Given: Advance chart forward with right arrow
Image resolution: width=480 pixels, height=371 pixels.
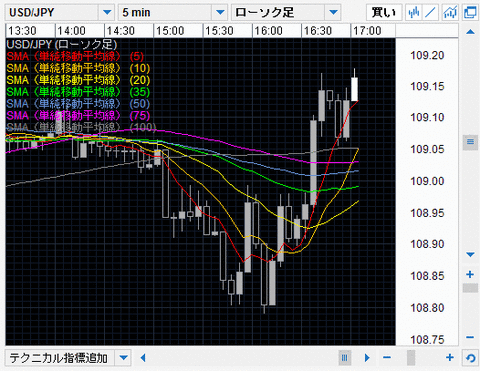Looking at the screenshot, I should 367,358.
